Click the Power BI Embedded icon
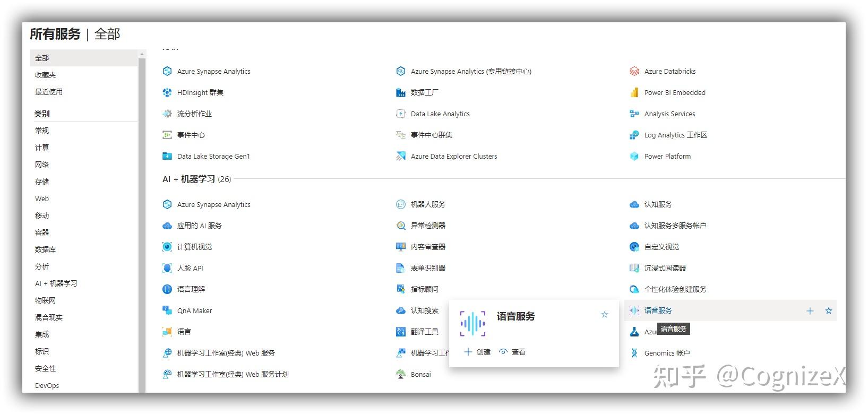 point(634,92)
